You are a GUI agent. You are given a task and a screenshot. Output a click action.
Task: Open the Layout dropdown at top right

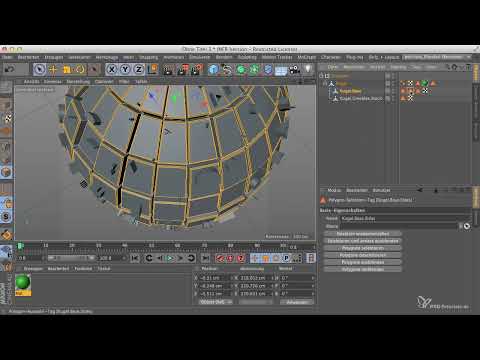coord(437,57)
